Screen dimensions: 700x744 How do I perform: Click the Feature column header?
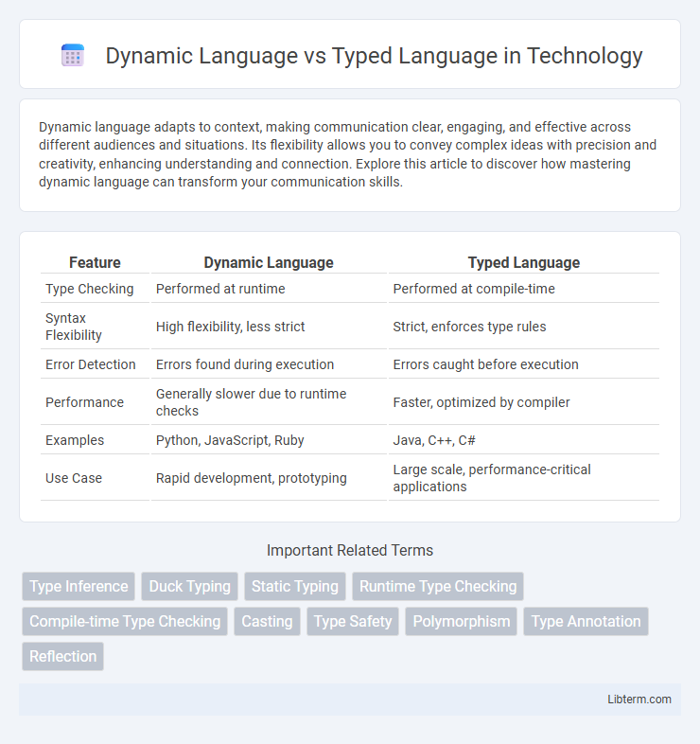(95, 262)
